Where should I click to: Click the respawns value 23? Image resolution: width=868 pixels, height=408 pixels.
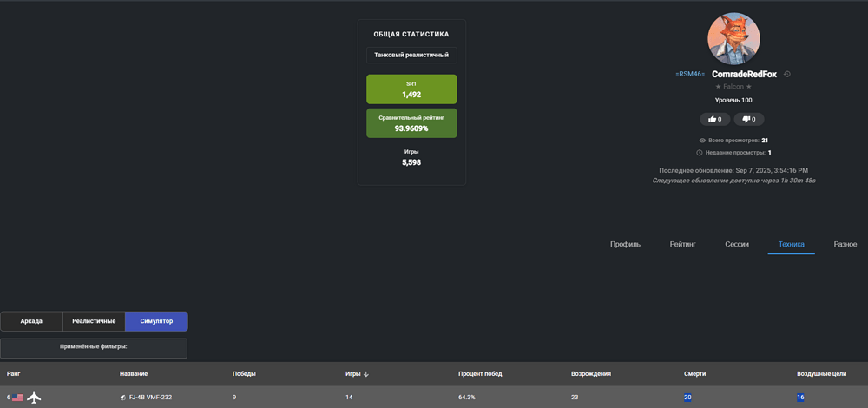[x=575, y=398]
